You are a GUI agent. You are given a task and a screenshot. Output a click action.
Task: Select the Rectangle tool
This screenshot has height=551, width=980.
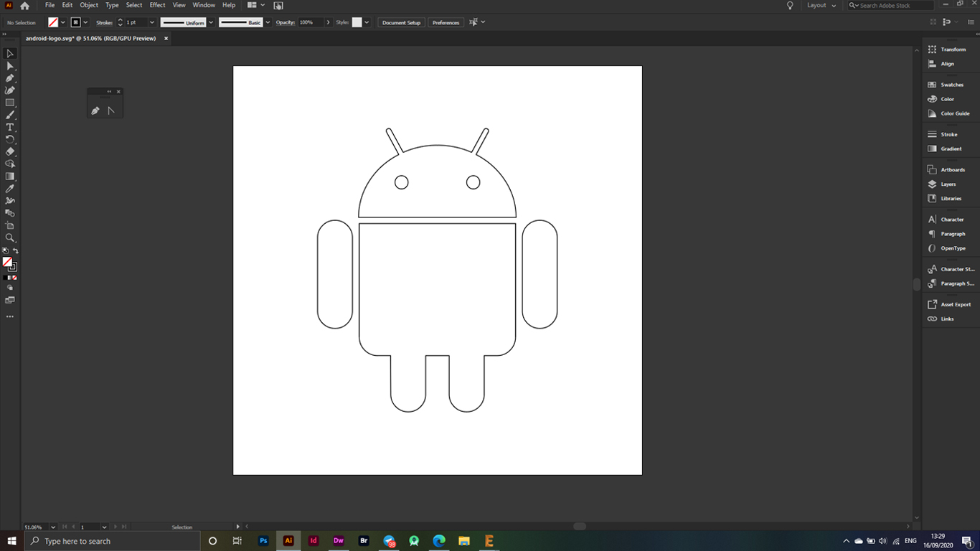coord(10,103)
